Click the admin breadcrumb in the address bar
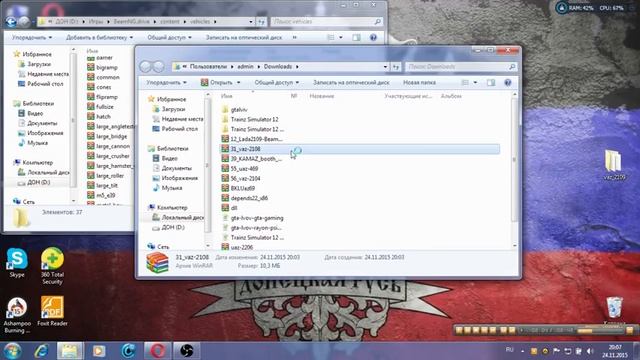 pos(245,67)
